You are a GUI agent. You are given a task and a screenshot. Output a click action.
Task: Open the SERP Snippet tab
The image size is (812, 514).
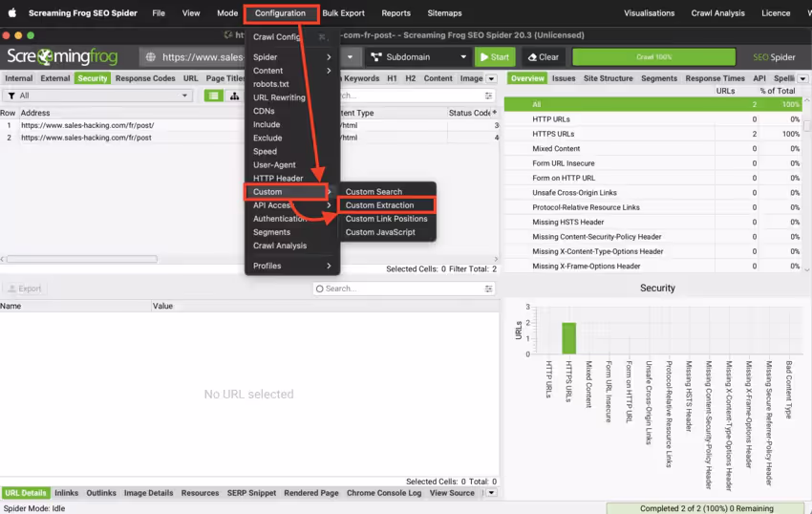coord(251,493)
